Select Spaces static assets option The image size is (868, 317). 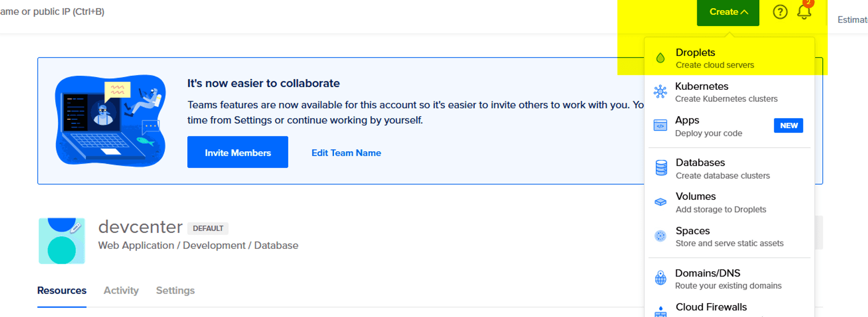(x=730, y=236)
